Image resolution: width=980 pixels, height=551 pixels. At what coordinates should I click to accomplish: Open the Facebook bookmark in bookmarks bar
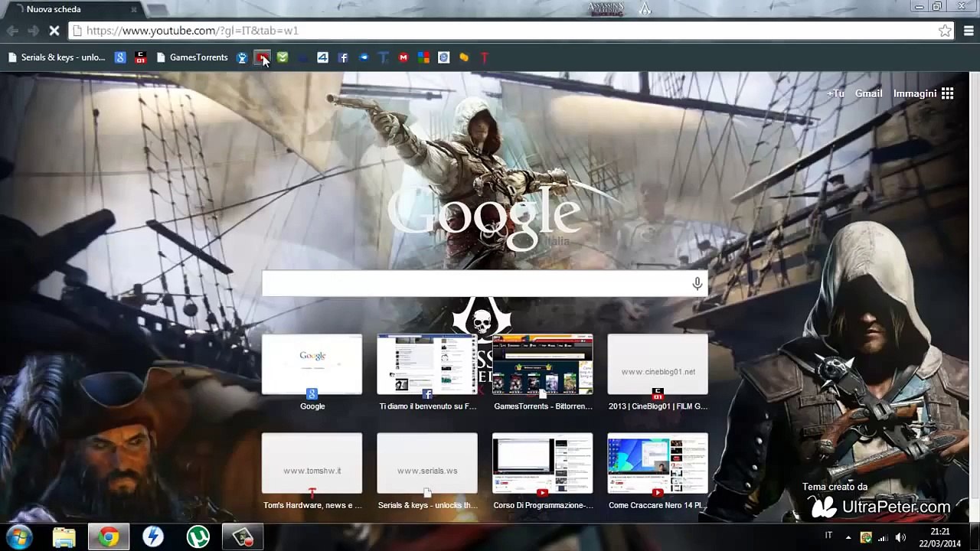(x=343, y=57)
